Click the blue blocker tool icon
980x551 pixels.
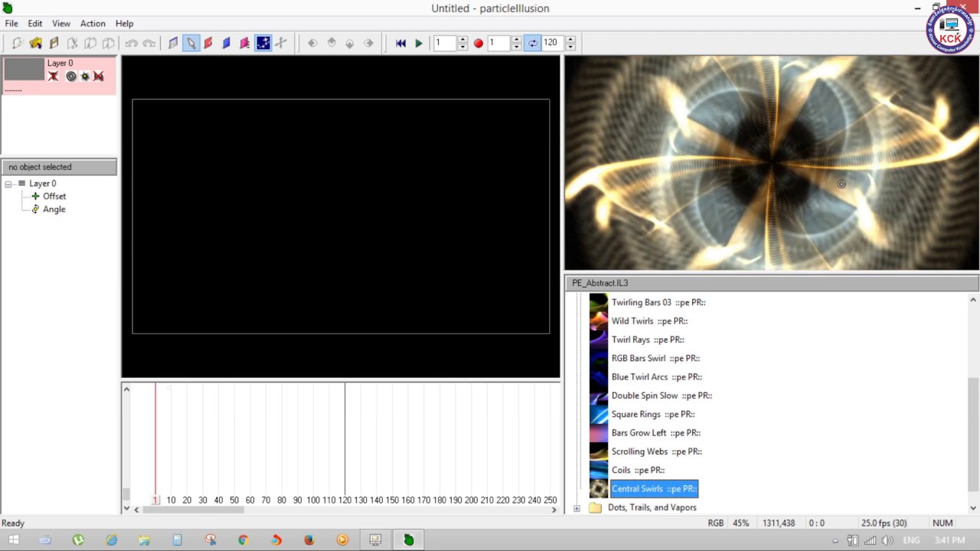pyautogui.click(x=227, y=44)
